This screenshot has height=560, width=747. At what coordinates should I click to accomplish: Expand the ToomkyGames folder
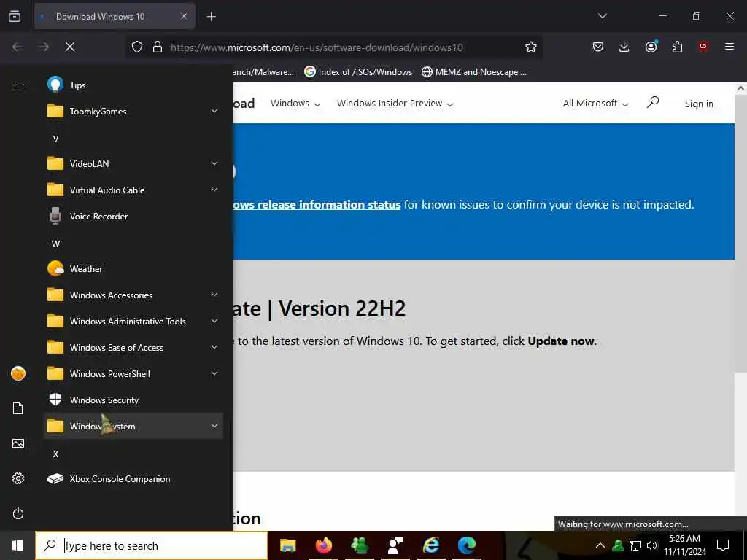tap(133, 111)
